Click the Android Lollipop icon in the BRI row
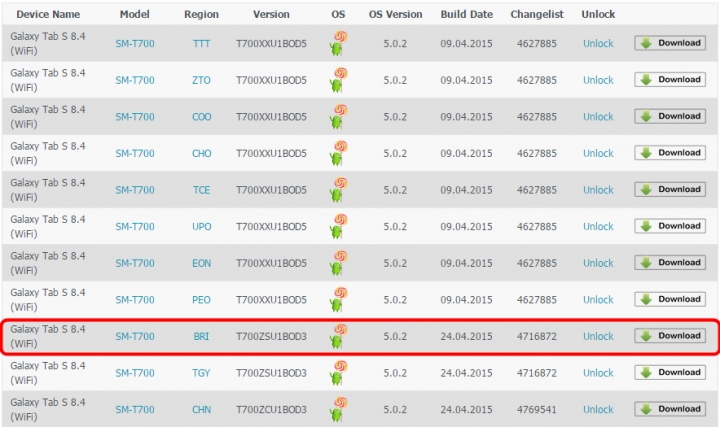Viewport: 720px width, 427px height. point(338,336)
